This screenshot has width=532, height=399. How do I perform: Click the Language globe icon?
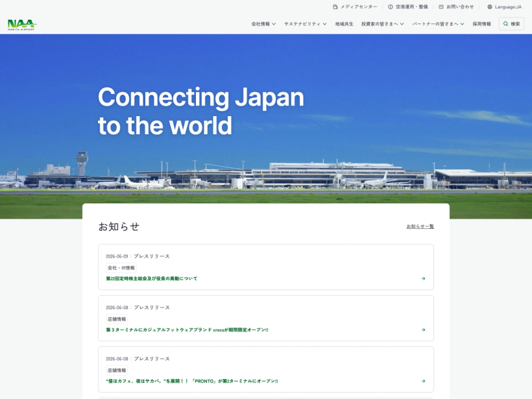(x=490, y=6)
